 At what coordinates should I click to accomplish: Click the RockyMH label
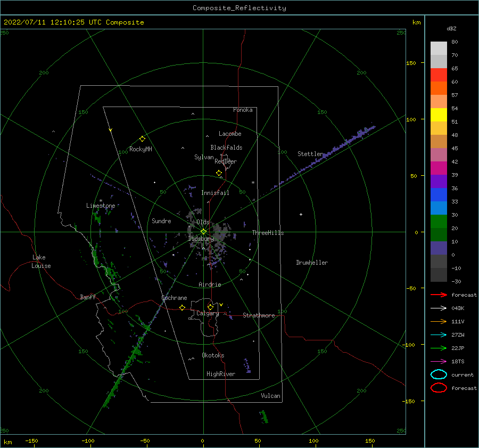[141, 149]
